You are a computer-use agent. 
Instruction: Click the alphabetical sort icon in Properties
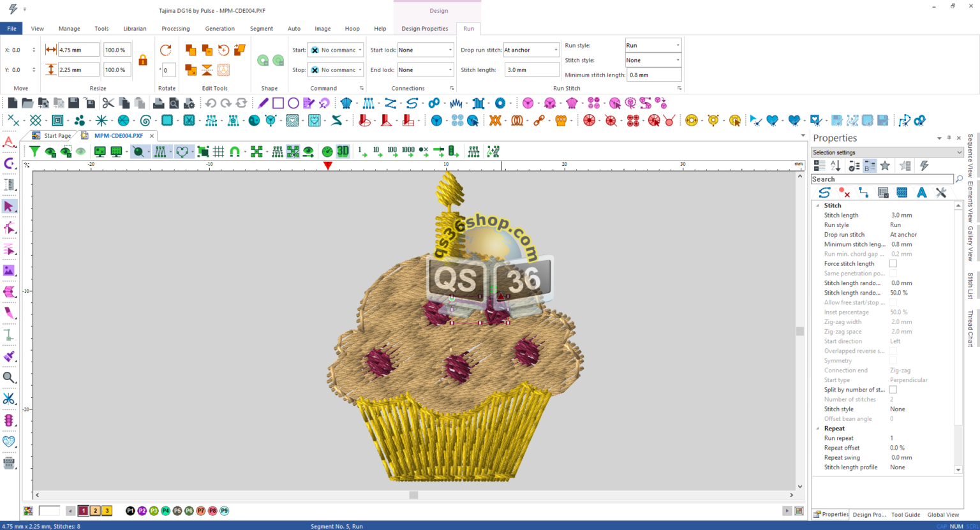coord(836,166)
